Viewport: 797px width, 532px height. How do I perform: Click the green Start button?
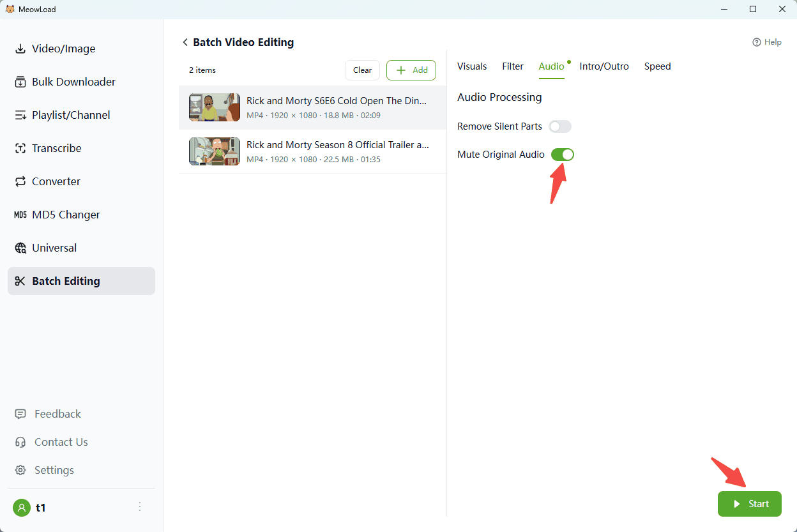[x=749, y=504]
